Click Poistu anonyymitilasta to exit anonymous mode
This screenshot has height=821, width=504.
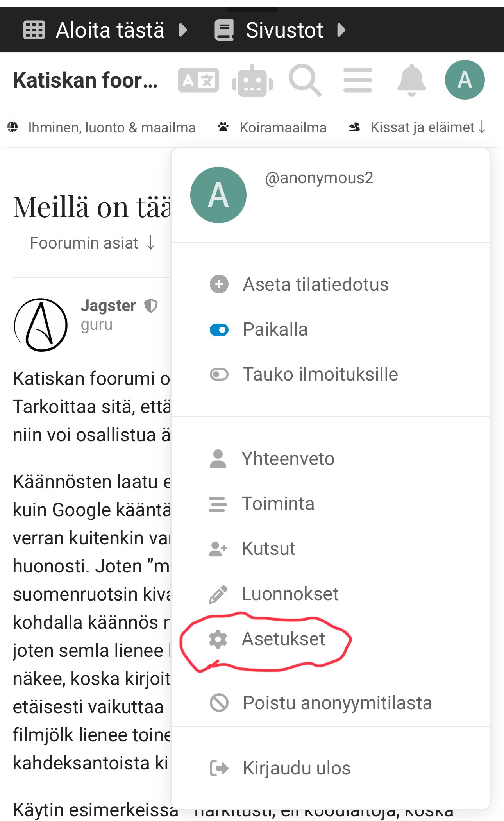pyautogui.click(x=337, y=703)
